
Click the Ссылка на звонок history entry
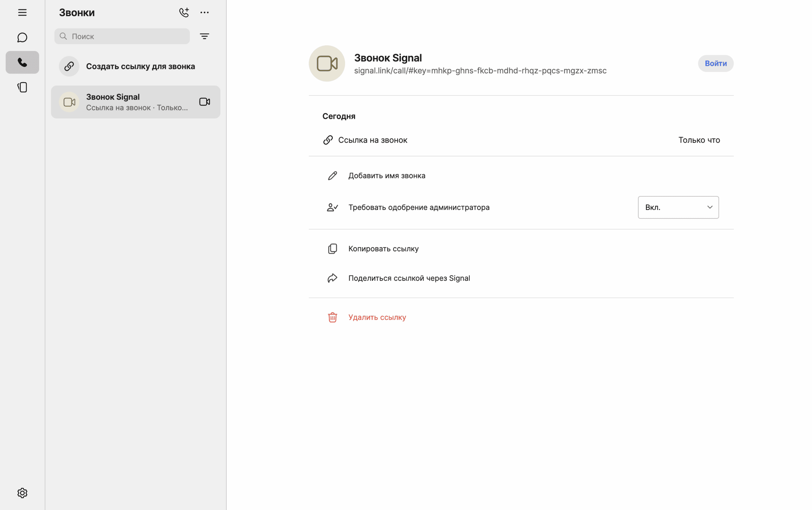[521, 140]
